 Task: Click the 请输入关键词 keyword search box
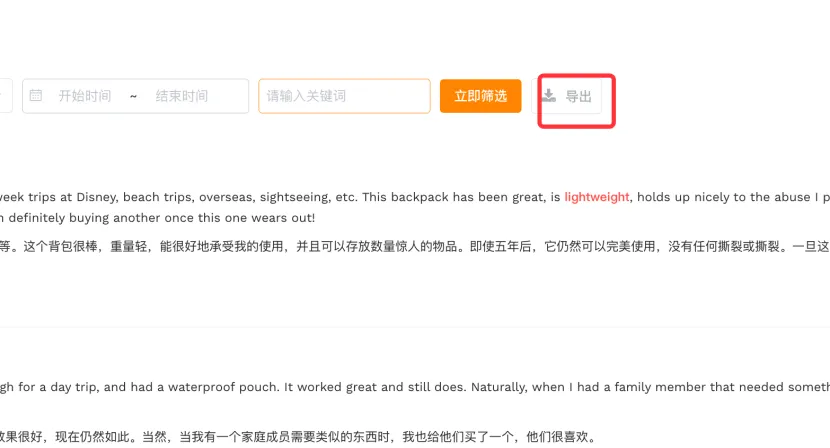(344, 96)
